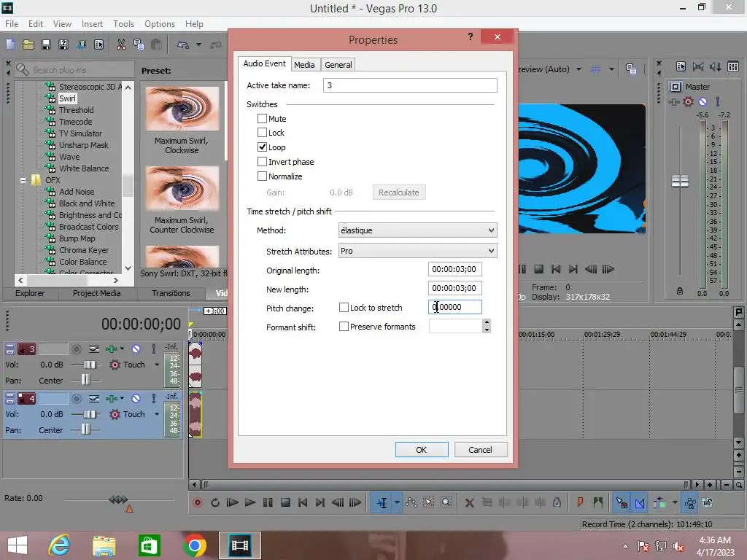This screenshot has height=560, width=747.
Task: Toggle the Lock checkbox in Switches
Action: coord(262,133)
